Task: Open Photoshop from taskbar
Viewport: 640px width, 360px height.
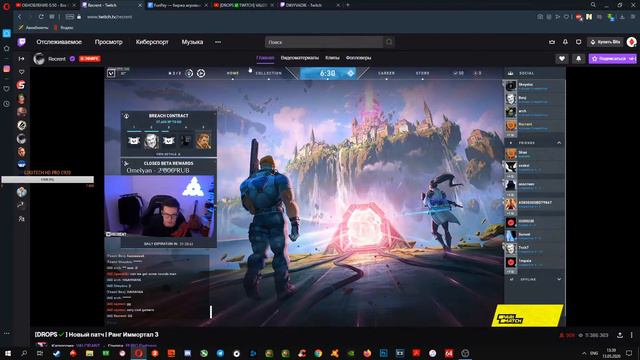Action: (x=383, y=353)
